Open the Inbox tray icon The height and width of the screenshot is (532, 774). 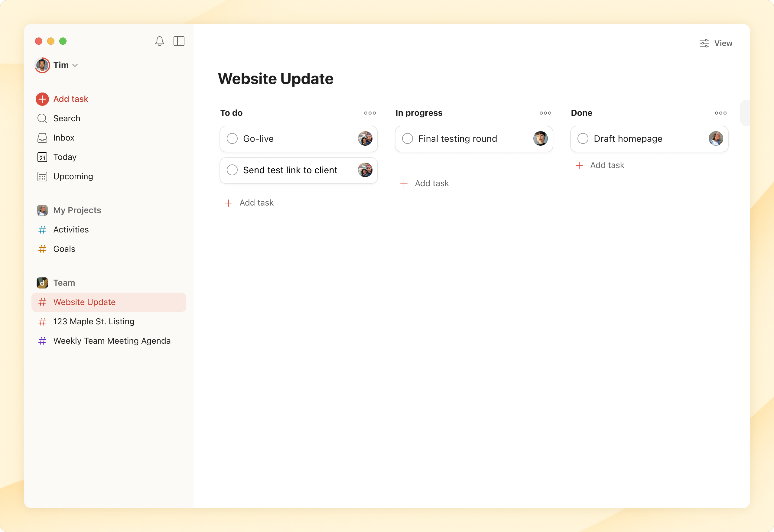(x=42, y=138)
